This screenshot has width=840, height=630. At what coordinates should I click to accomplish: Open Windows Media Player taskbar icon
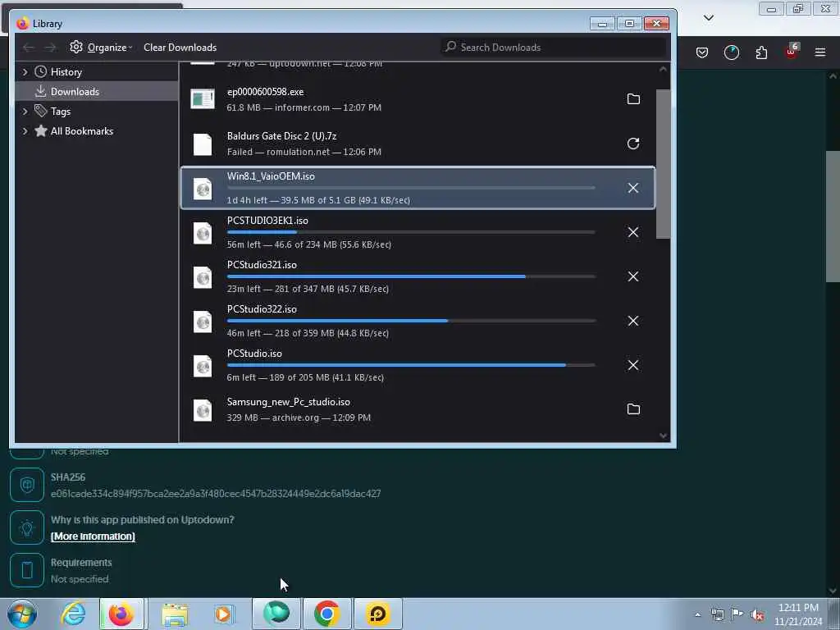point(223,614)
